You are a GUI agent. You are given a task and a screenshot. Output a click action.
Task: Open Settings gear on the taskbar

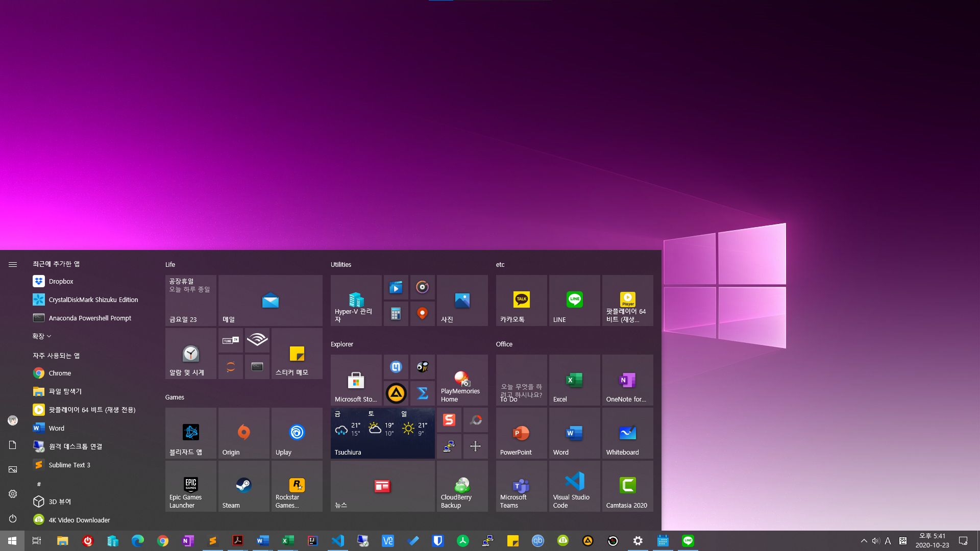click(638, 540)
